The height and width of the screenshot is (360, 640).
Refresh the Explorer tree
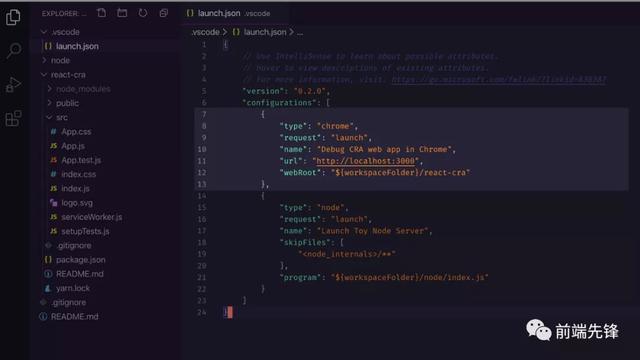click(142, 13)
